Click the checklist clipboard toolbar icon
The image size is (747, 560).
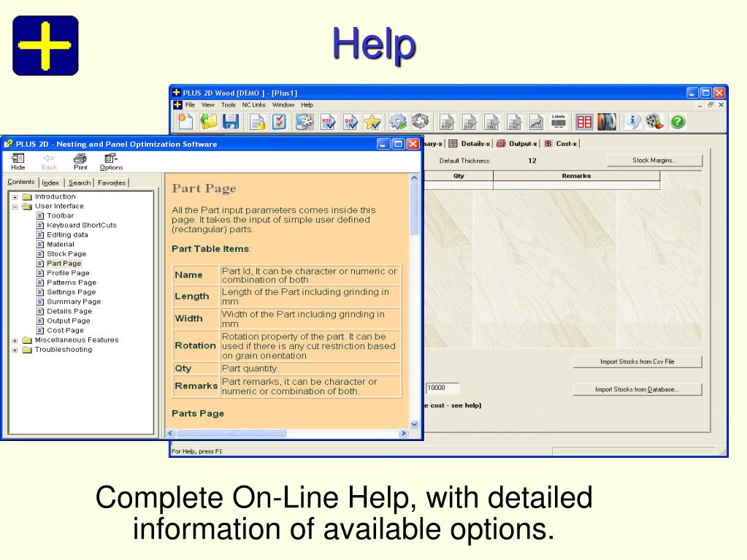(279, 122)
